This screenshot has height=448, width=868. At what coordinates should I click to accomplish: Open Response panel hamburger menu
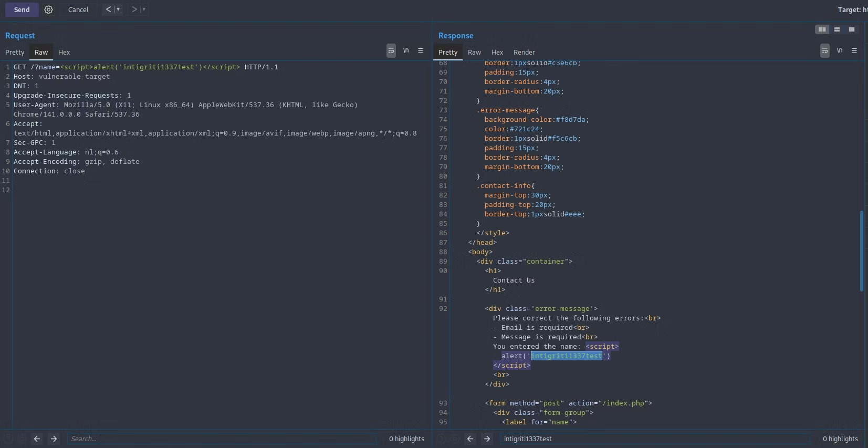pyautogui.click(x=854, y=50)
